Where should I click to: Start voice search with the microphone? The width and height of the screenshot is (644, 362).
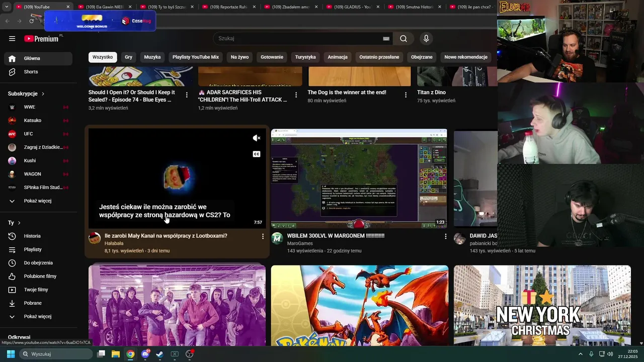click(x=426, y=38)
